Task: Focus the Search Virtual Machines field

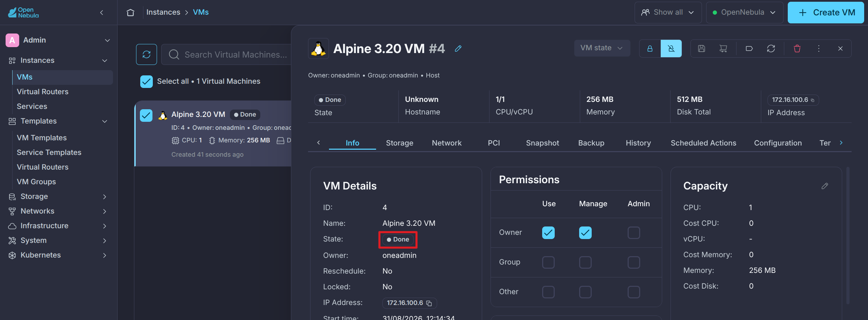Action: [x=227, y=55]
